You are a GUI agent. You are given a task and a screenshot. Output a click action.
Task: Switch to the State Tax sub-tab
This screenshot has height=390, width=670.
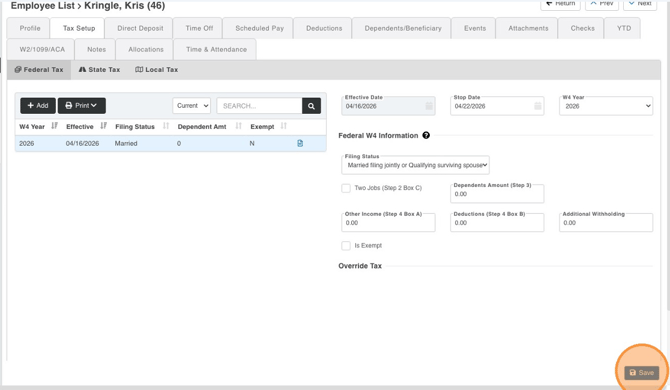pyautogui.click(x=99, y=70)
